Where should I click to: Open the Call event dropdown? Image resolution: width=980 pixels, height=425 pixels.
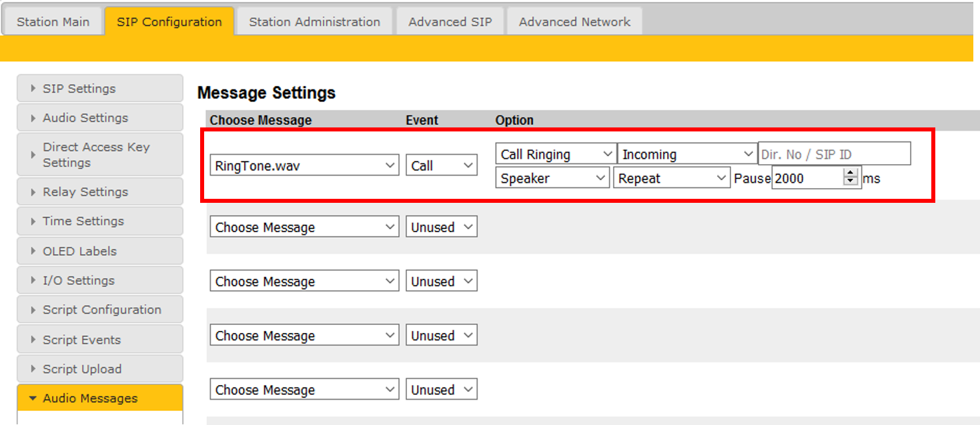pyautogui.click(x=442, y=166)
